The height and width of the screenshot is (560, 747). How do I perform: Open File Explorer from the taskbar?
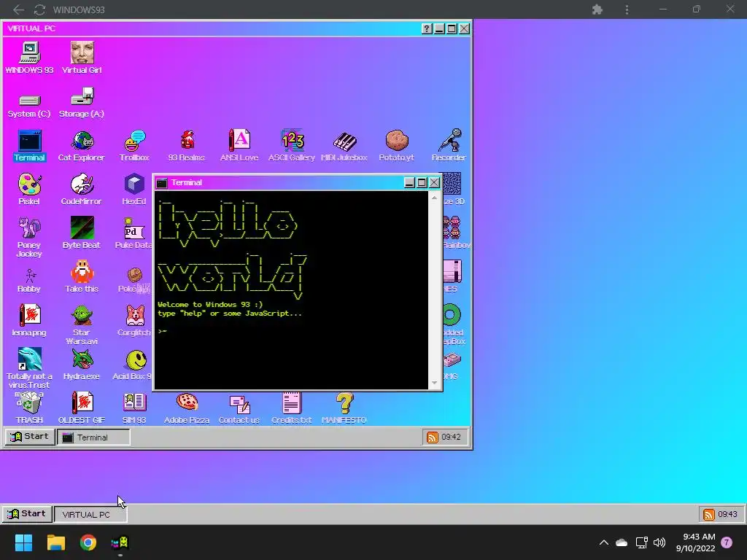[55, 542]
